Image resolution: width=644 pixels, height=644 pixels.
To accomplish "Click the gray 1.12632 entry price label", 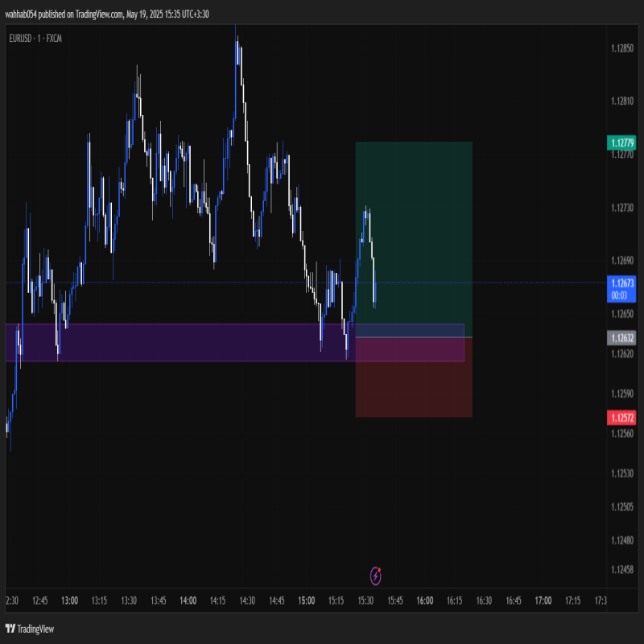I will pos(621,337).
